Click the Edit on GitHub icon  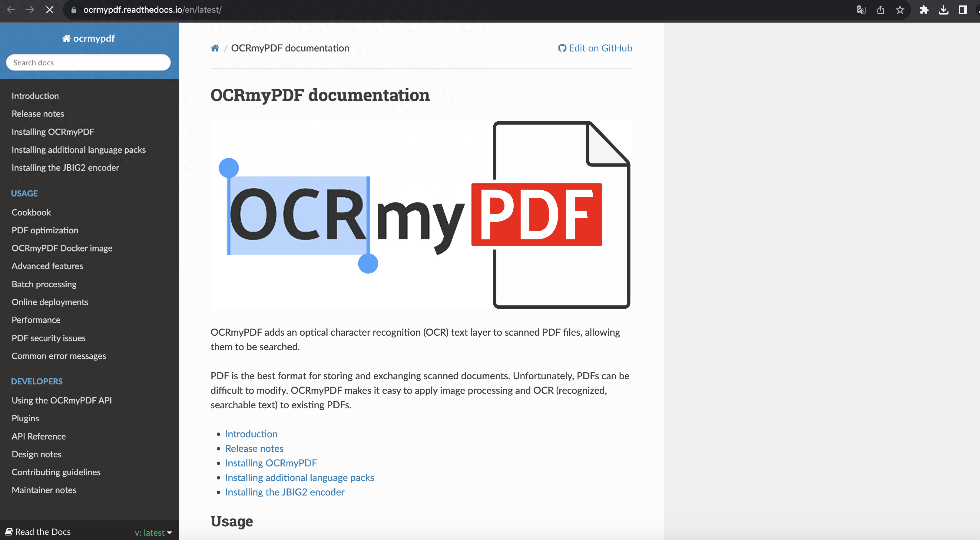[x=561, y=48]
